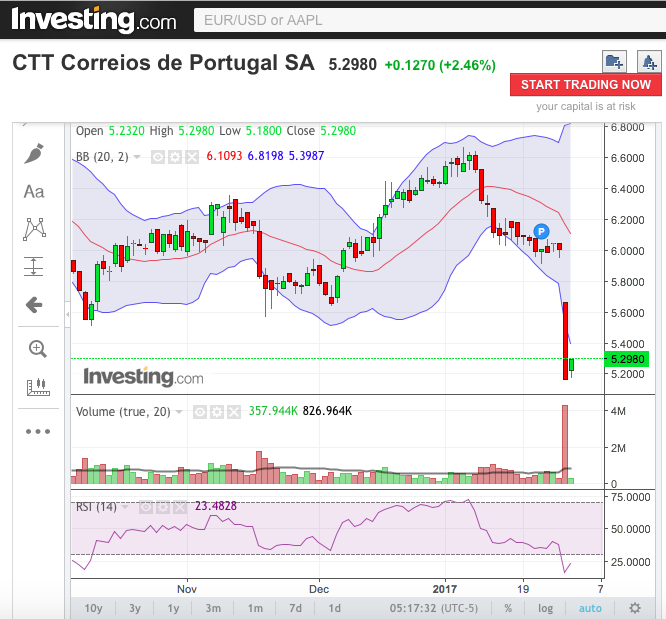Click the upper band value 6.8198

click(x=265, y=156)
